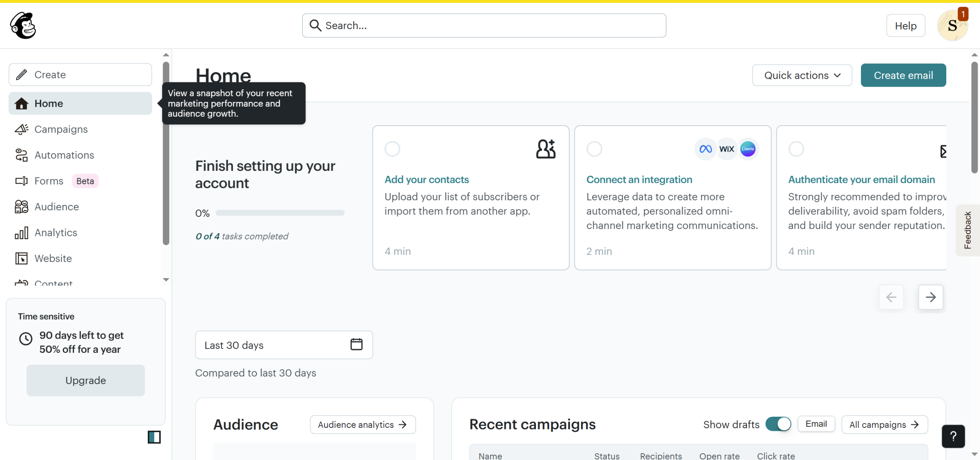Open the Analytics bar chart icon
This screenshot has width=980, height=460.
pos(21,233)
